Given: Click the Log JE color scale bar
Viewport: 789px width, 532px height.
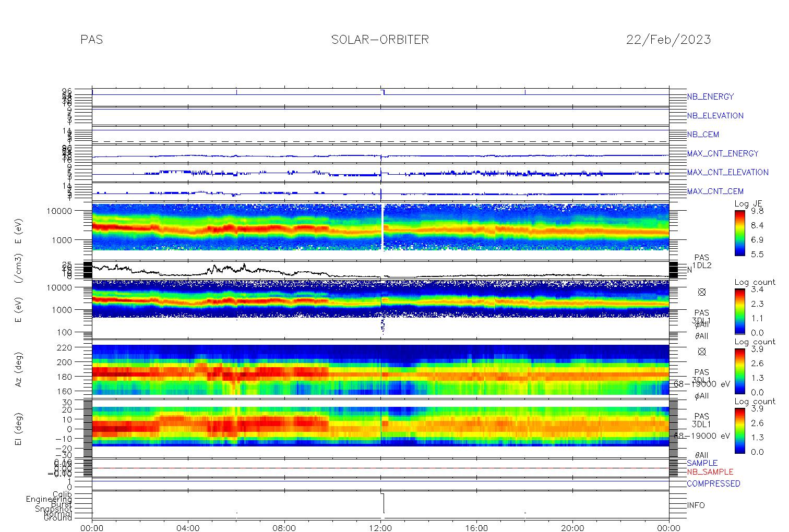Looking at the screenshot, I should click(740, 233).
